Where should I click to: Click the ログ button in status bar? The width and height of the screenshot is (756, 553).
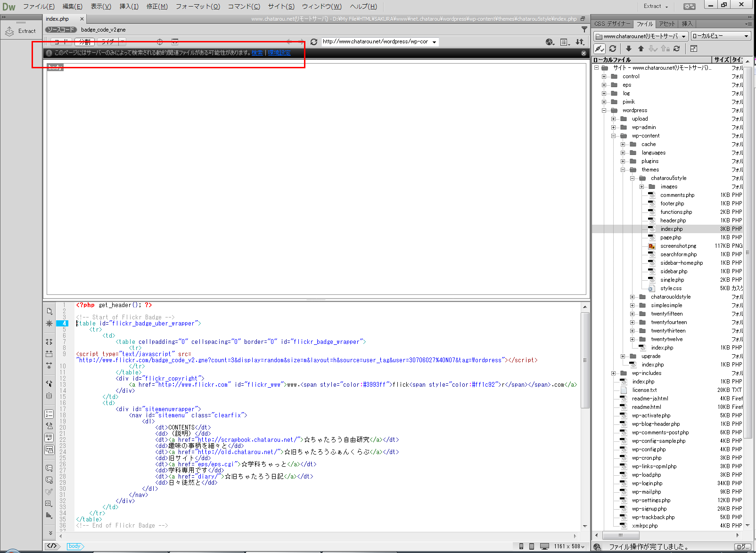coord(743,547)
